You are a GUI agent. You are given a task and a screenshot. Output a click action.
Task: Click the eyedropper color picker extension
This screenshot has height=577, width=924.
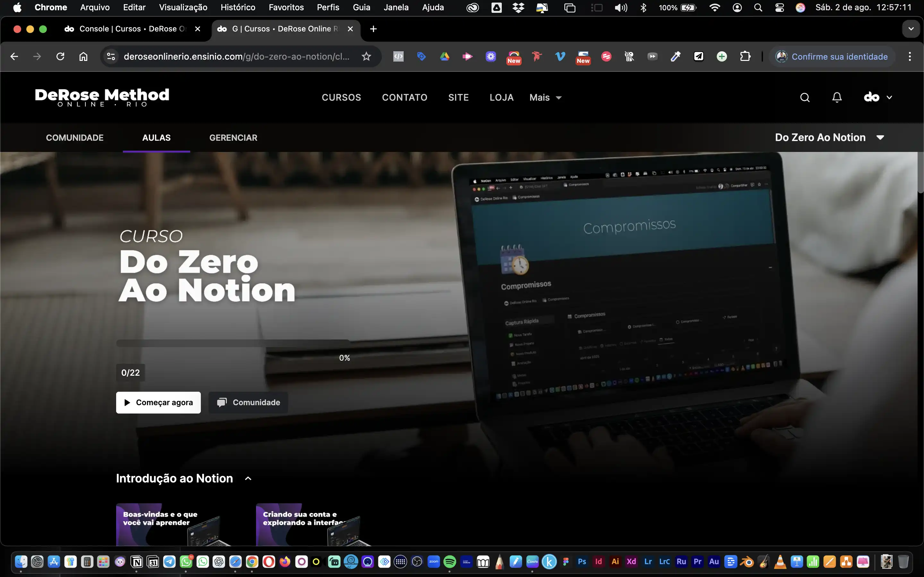[x=675, y=56]
